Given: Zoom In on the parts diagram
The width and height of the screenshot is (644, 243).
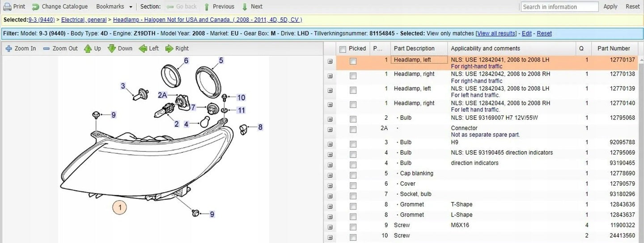Looking at the screenshot, I should tap(9, 48).
